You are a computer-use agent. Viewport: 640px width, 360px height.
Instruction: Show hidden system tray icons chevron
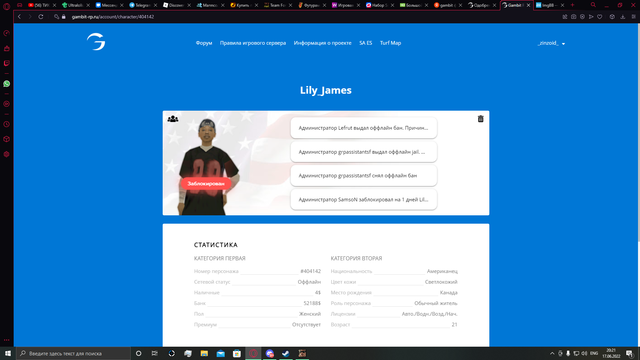pyautogui.click(x=552, y=353)
